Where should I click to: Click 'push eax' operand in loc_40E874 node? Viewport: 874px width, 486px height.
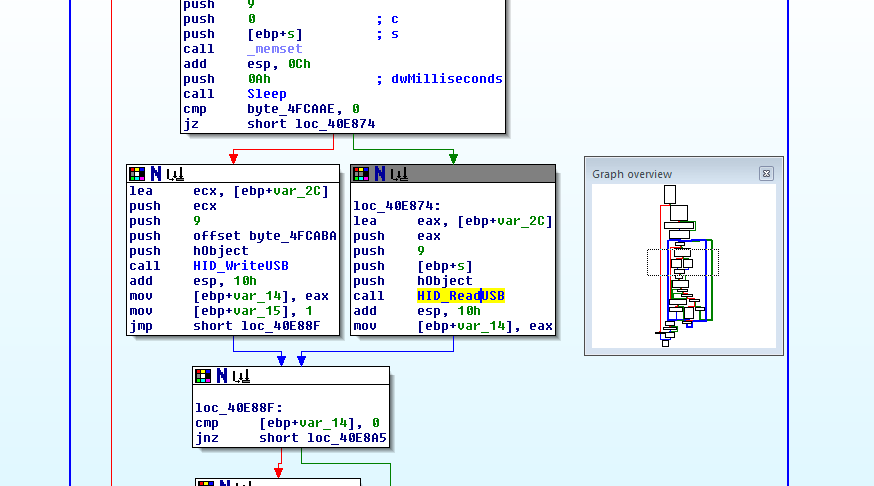click(x=429, y=236)
